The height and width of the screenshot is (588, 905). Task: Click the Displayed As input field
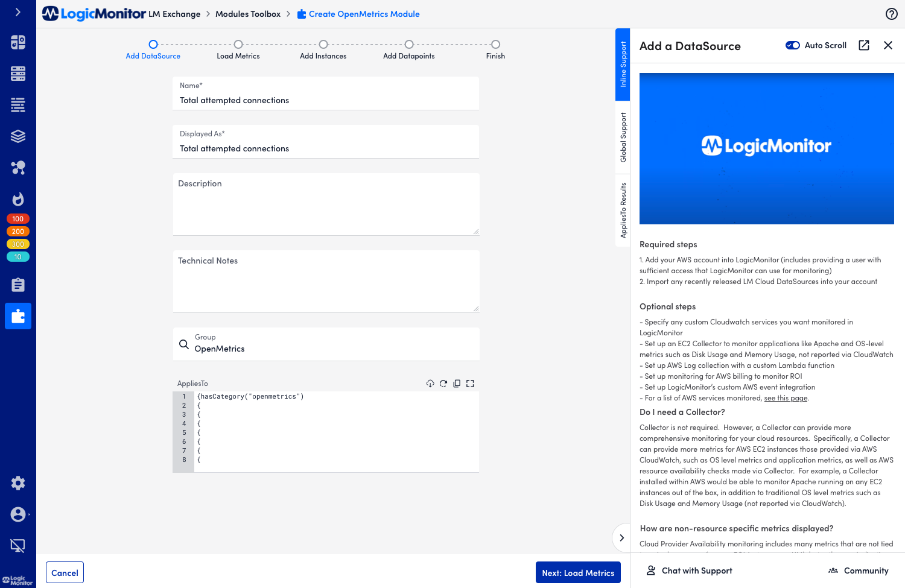tap(326, 142)
